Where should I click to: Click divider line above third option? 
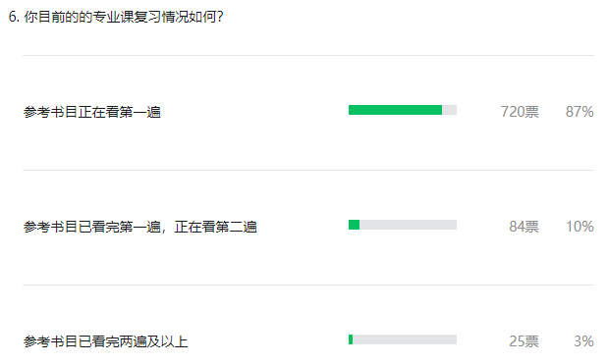[x=308, y=286]
